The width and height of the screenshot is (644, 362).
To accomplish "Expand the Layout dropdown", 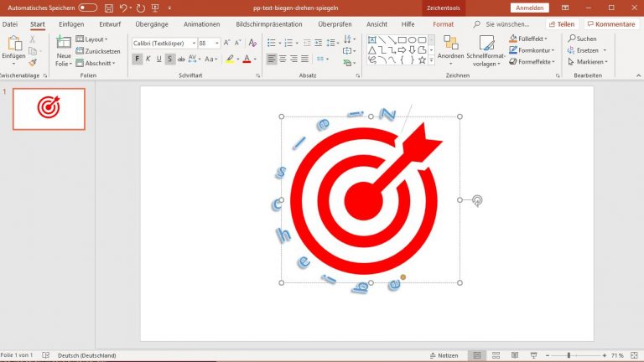I will [x=95, y=39].
